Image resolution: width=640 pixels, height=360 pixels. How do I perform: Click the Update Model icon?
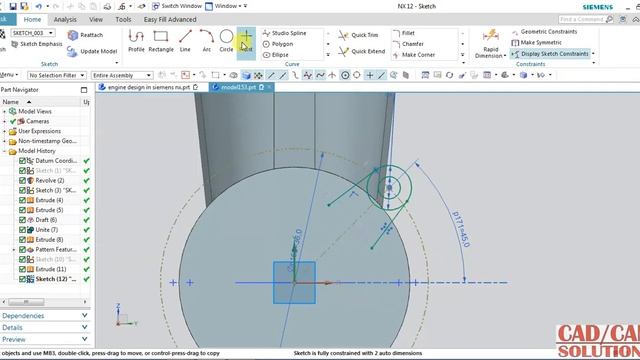point(72,51)
